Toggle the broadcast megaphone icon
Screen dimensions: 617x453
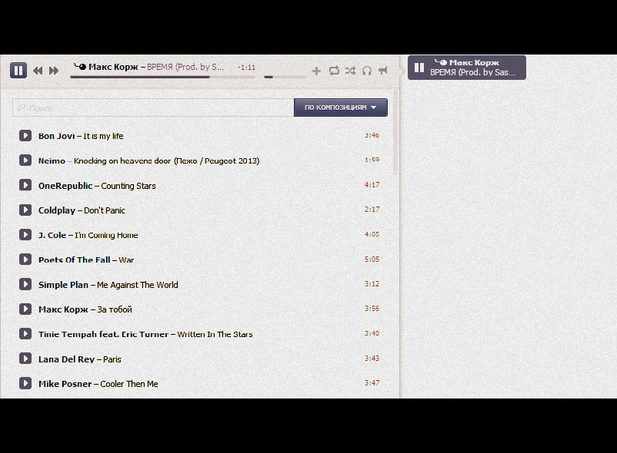click(383, 70)
